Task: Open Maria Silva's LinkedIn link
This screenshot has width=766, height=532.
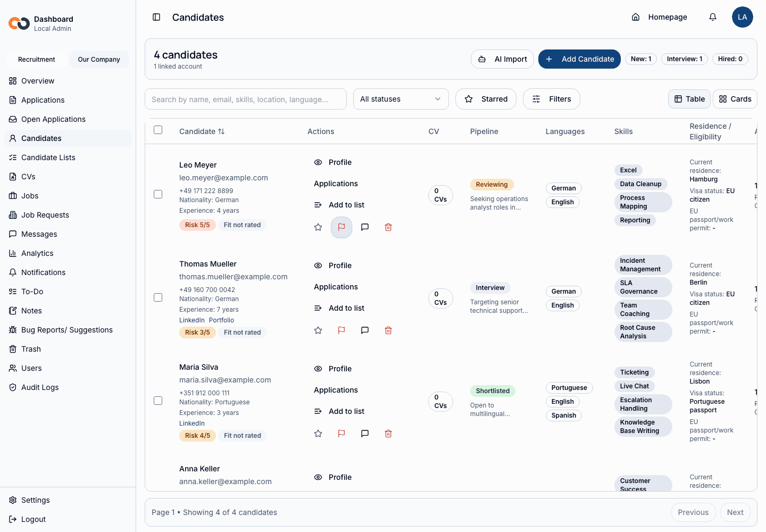Action: [192, 423]
